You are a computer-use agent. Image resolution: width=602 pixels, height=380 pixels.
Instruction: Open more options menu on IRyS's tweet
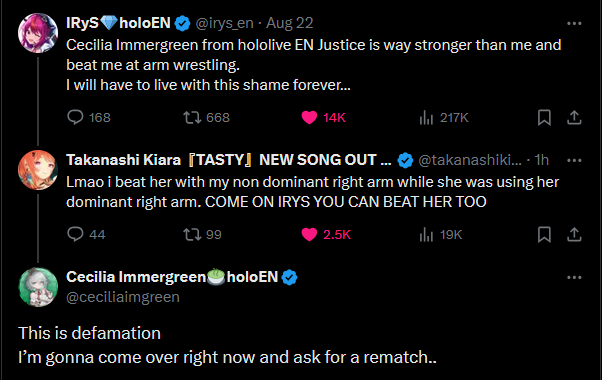[574, 23]
